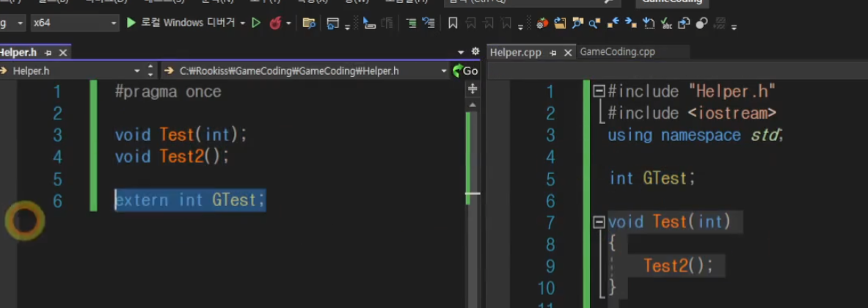Start without debugging using hollow play icon

[256, 23]
